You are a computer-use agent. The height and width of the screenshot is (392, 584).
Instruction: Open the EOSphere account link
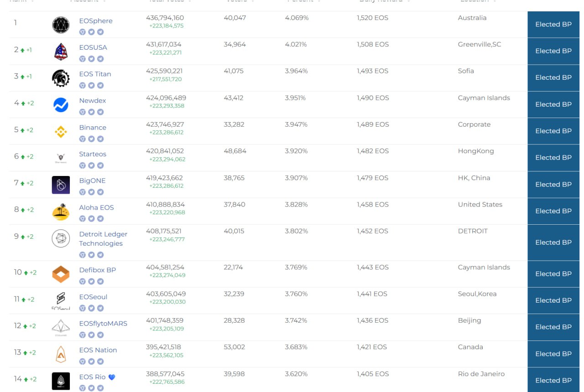coord(96,21)
